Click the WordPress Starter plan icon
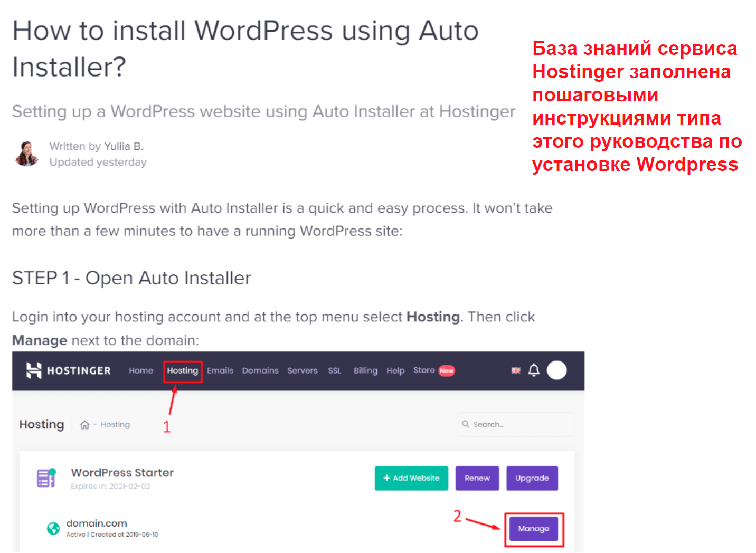Viewport: 756px width, 553px height. tap(46, 478)
